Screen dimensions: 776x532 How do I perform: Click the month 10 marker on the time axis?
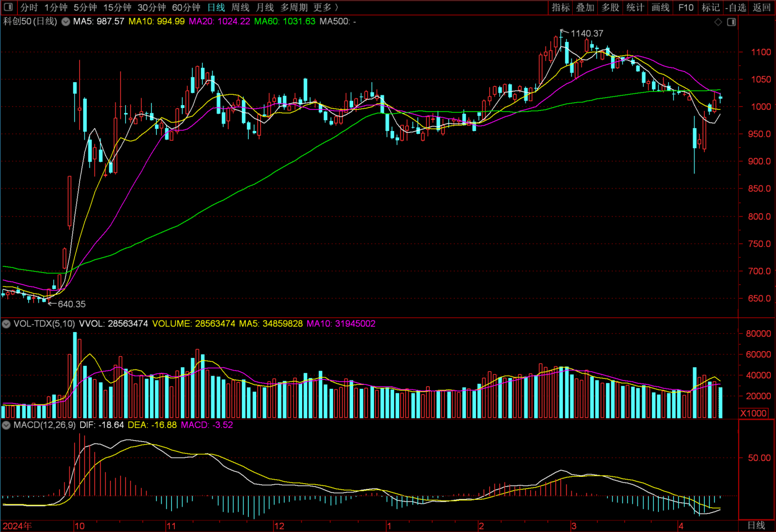click(80, 526)
